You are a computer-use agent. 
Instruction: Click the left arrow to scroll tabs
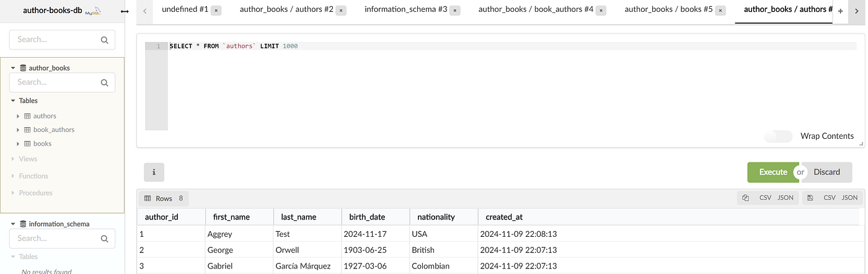pyautogui.click(x=144, y=11)
